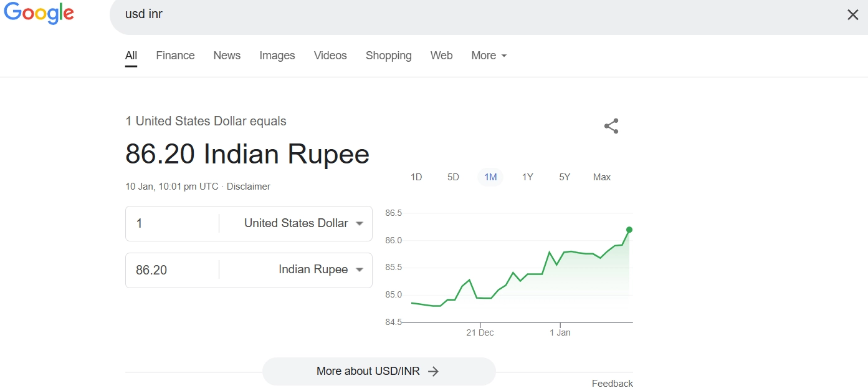Select the 1Y chart range
Screen dimensions: 868x388
(527, 177)
